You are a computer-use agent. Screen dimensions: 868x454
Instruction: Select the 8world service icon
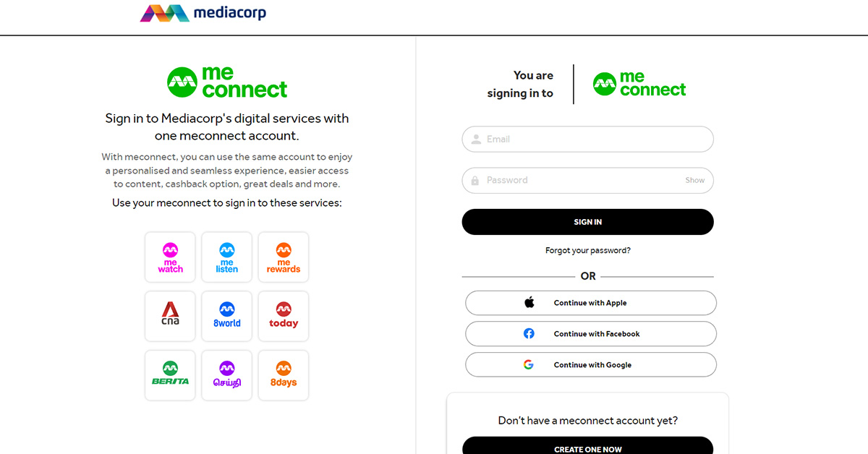[x=226, y=316]
